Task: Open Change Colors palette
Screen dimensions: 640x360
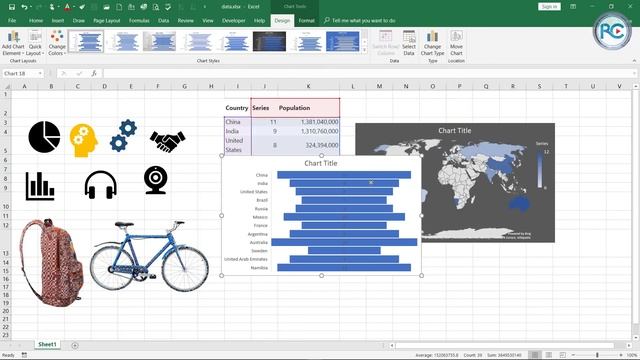Action: tap(57, 43)
